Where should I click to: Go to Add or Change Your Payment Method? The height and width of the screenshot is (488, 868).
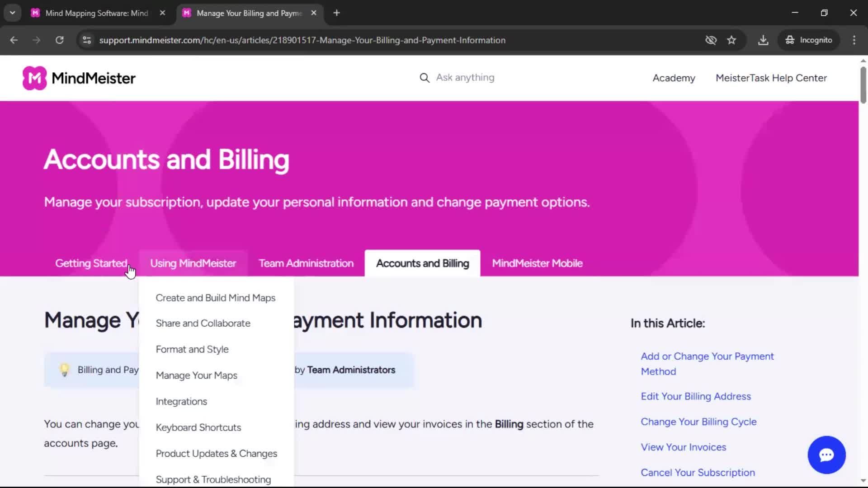tap(707, 364)
